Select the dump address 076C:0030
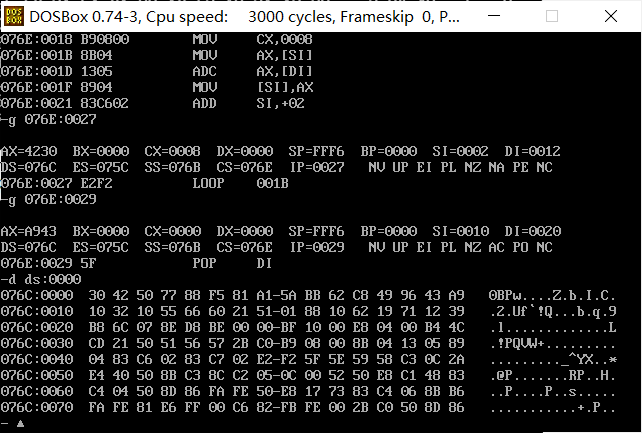 tap(36, 343)
